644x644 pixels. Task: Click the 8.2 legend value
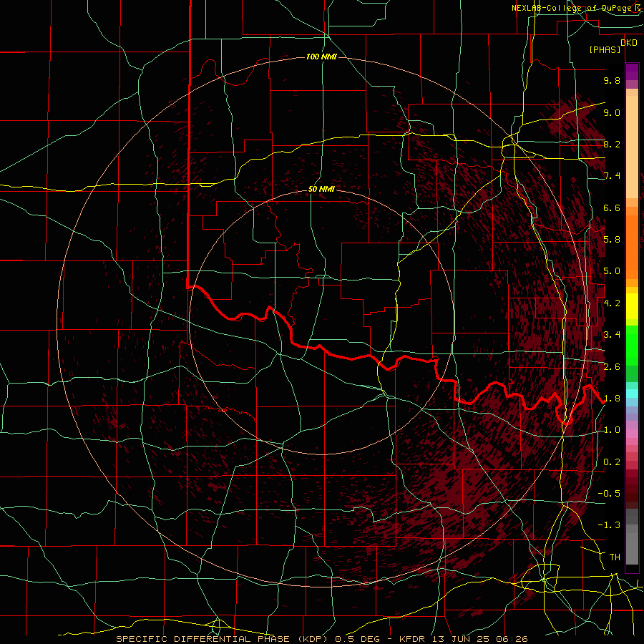click(612, 144)
